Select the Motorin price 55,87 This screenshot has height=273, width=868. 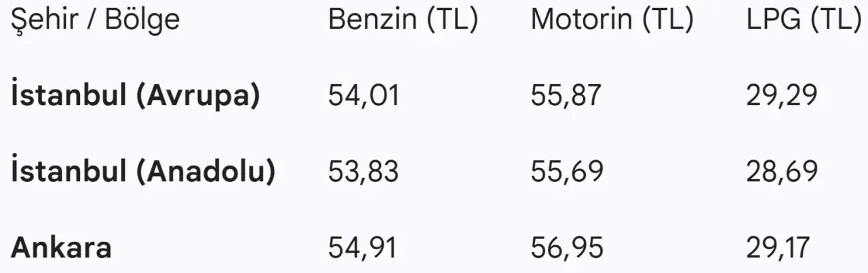tap(566, 96)
